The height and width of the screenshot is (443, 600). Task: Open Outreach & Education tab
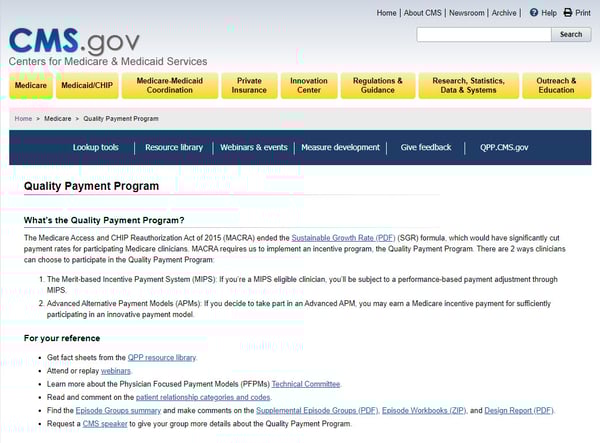(x=556, y=85)
